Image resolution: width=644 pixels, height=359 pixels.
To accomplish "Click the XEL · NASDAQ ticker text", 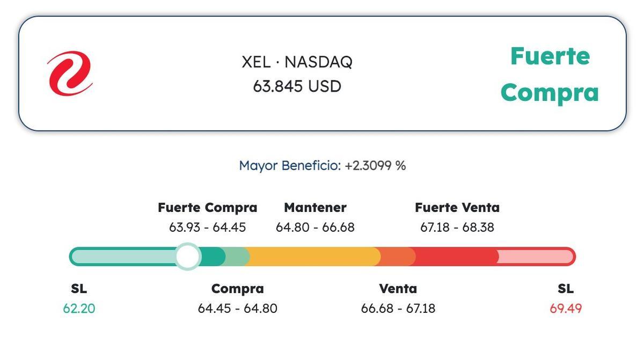I will [297, 62].
